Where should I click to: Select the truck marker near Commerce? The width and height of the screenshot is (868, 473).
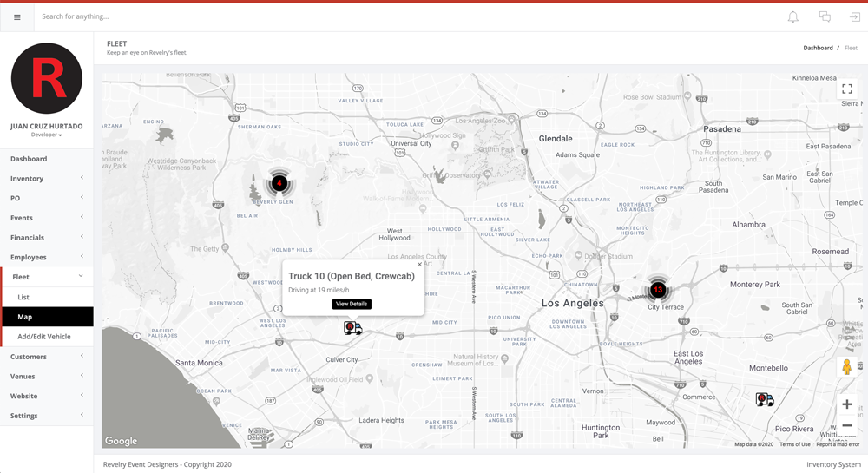click(x=764, y=399)
